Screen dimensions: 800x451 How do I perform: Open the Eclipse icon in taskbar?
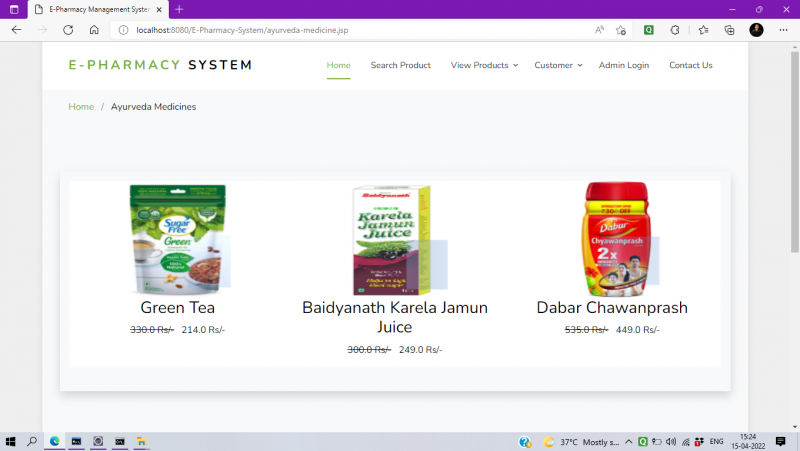click(98, 441)
